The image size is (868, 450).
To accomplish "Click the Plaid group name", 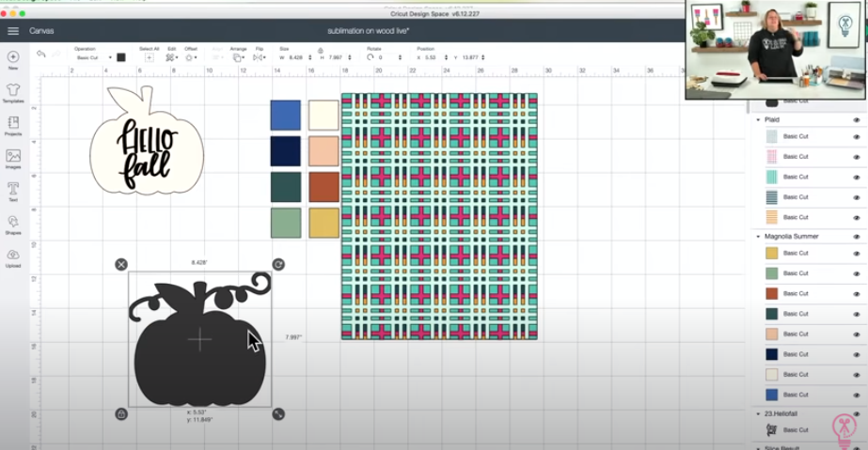I will pyautogui.click(x=772, y=120).
